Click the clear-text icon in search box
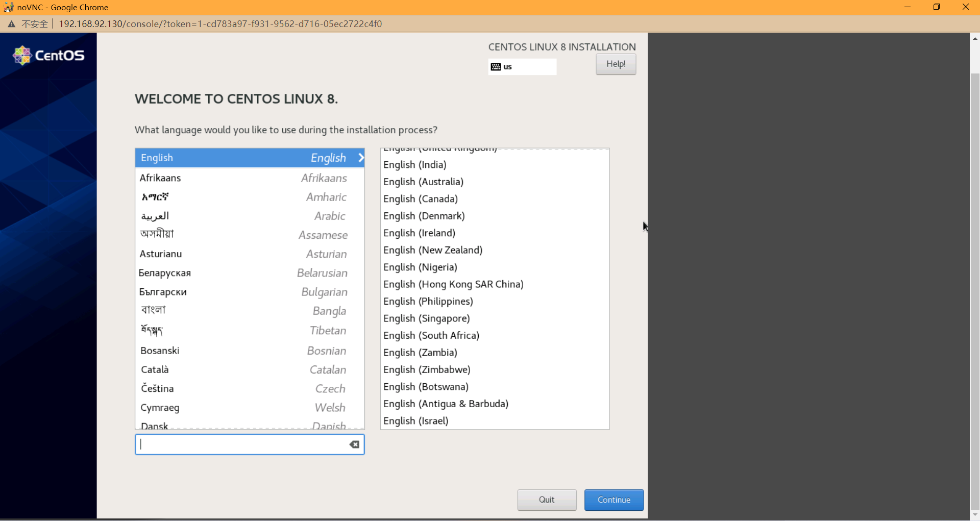Image resolution: width=980 pixels, height=521 pixels. coord(354,444)
